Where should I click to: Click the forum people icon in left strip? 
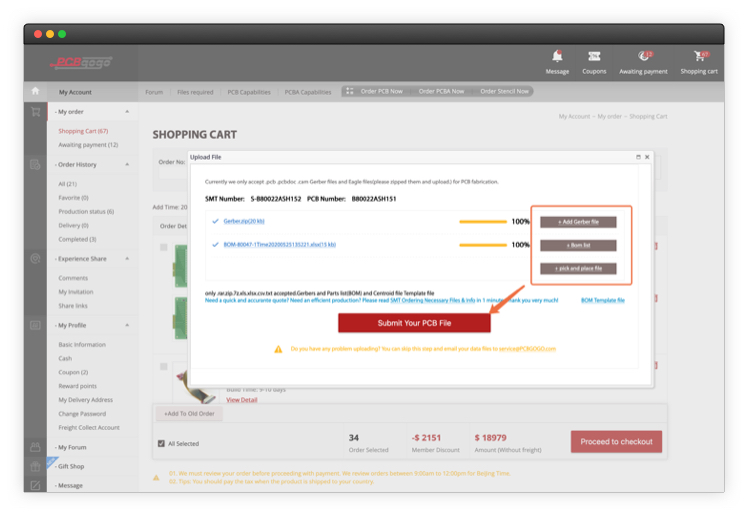pyautogui.click(x=35, y=447)
